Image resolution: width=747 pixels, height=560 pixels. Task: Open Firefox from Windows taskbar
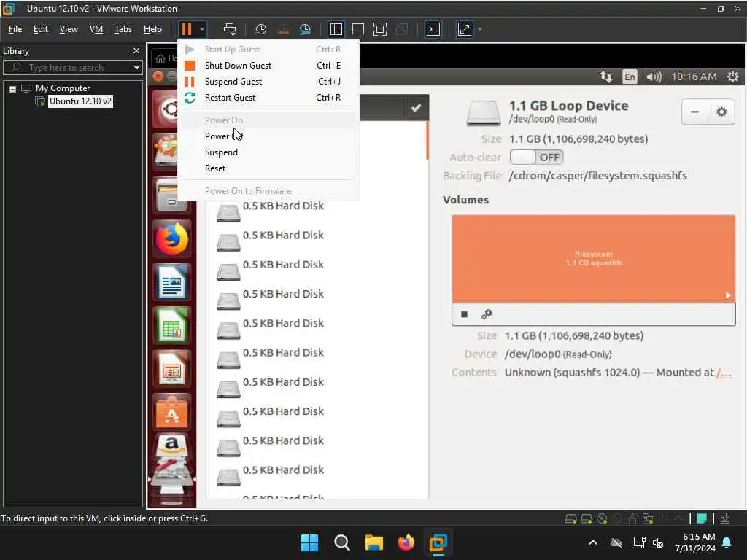[x=406, y=542]
